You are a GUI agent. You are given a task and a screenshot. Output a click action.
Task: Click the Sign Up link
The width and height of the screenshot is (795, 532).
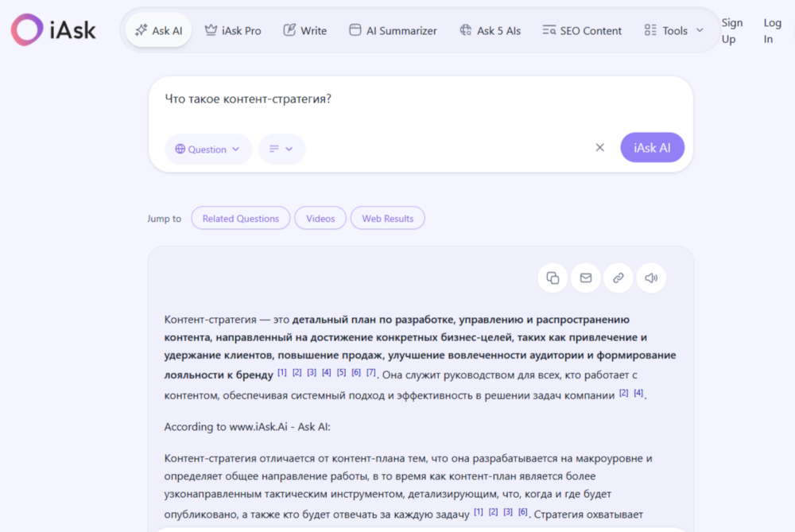(731, 31)
